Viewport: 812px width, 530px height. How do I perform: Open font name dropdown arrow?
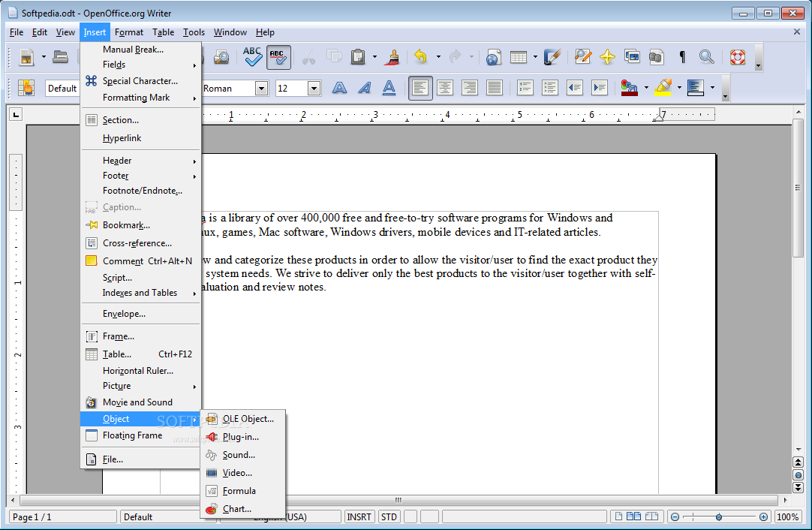(x=261, y=89)
